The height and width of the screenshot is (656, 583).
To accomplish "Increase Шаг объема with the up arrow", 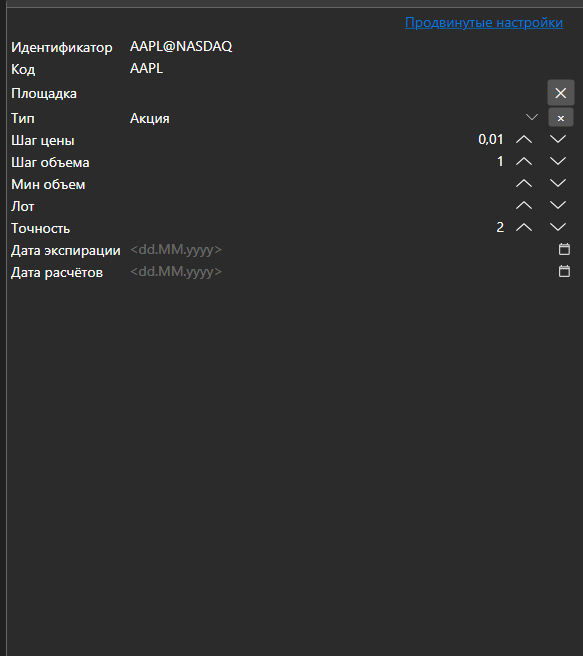I will (x=524, y=161).
